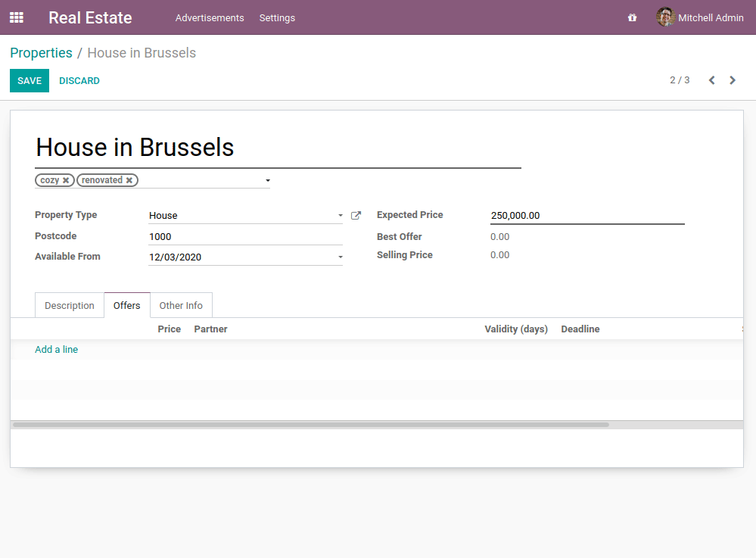The image size is (756, 558).
Task: Switch to the Description tab
Action: point(70,305)
